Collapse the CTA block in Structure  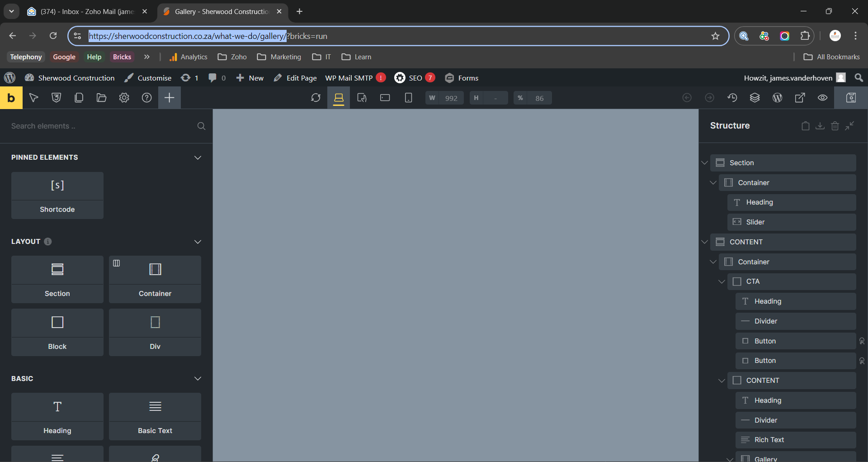tap(722, 281)
